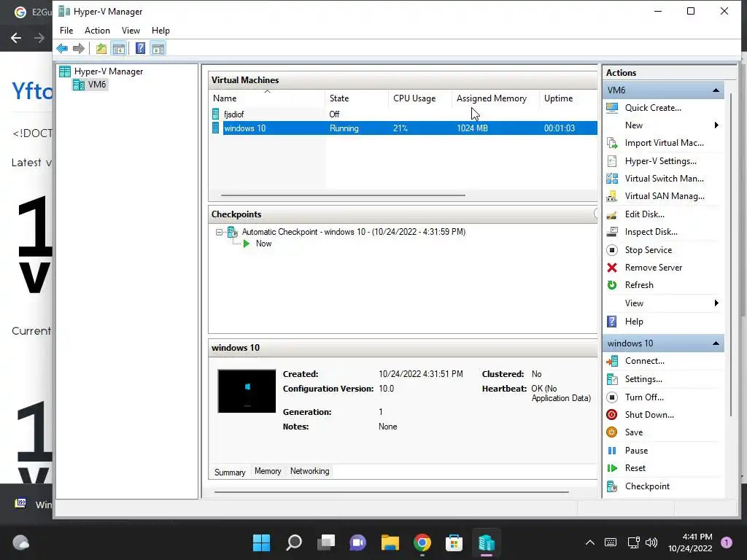Screen dimensions: 747x560
Task: Collapse the VM6 actions section
Action: [x=716, y=90]
